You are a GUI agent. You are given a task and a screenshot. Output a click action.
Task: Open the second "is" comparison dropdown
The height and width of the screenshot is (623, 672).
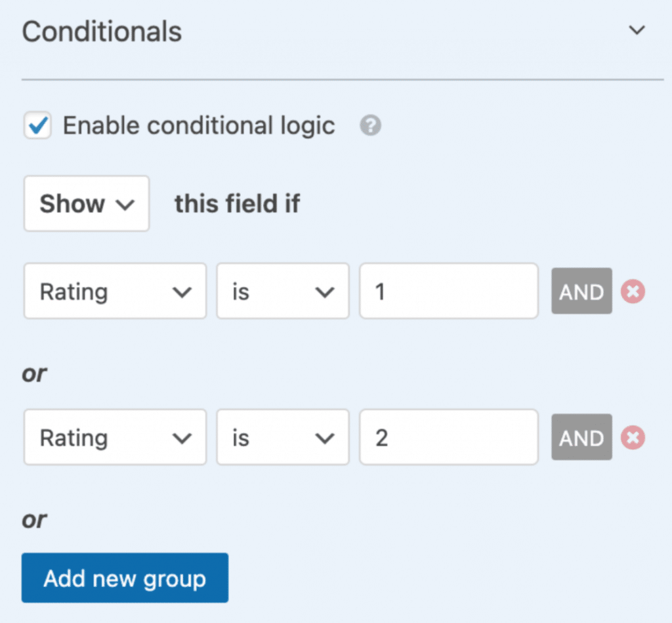pyautogui.click(x=282, y=437)
